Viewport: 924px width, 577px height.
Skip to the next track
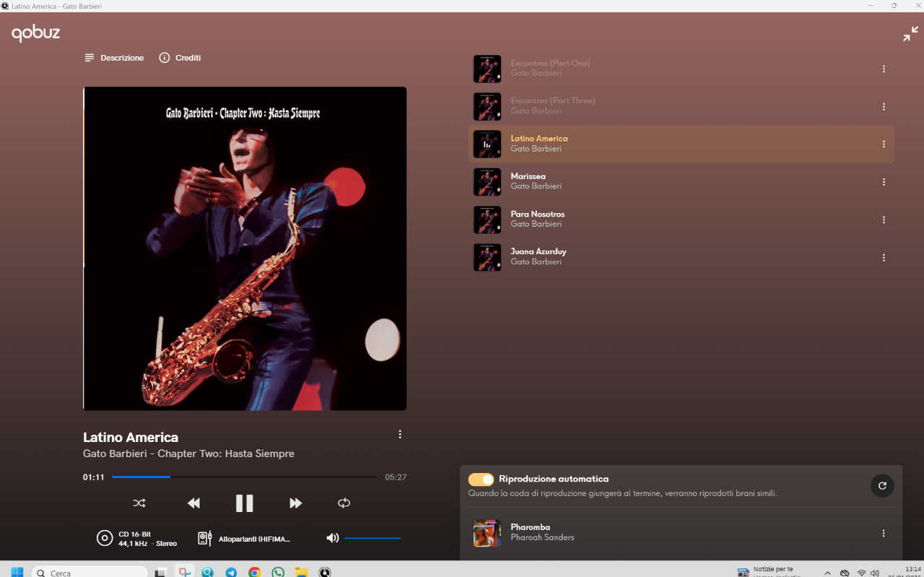coord(295,503)
